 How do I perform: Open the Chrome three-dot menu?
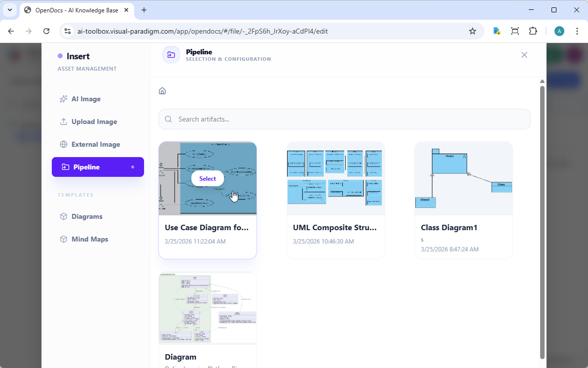pos(577,31)
